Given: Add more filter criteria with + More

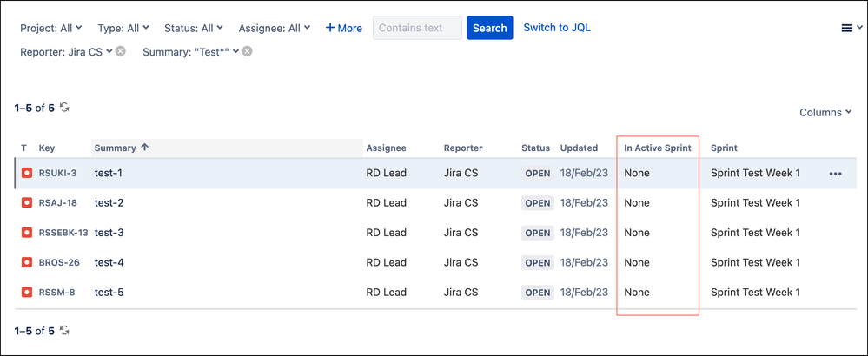Looking at the screenshot, I should (344, 28).
